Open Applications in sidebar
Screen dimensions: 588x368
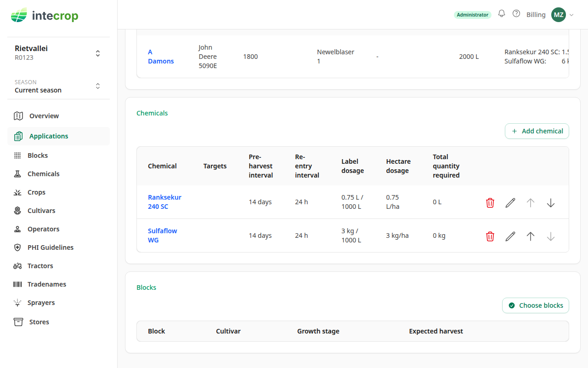58,136
